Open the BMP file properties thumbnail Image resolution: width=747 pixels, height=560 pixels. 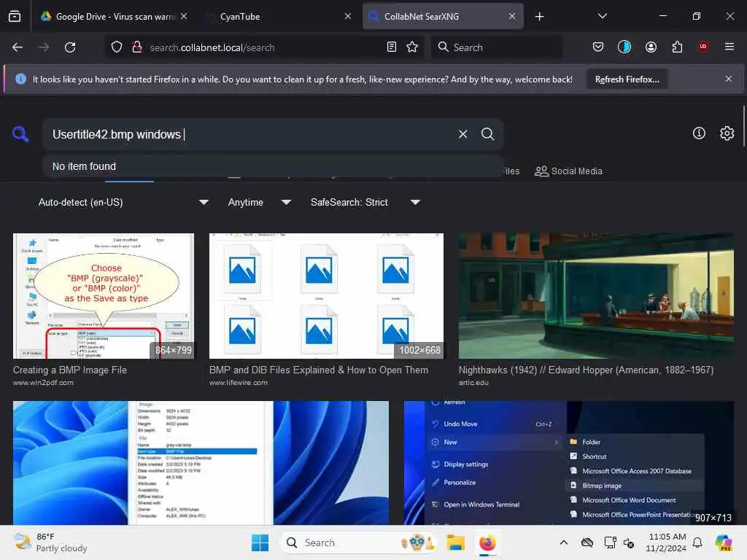click(x=201, y=463)
